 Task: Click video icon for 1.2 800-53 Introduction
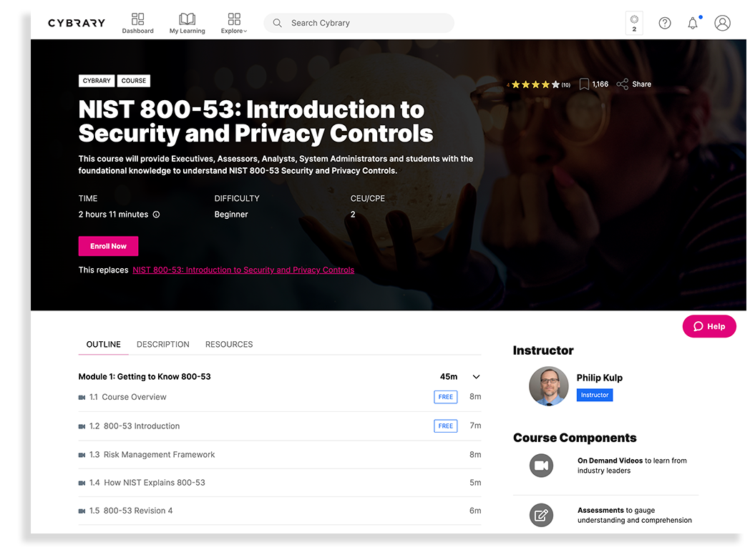point(82,426)
